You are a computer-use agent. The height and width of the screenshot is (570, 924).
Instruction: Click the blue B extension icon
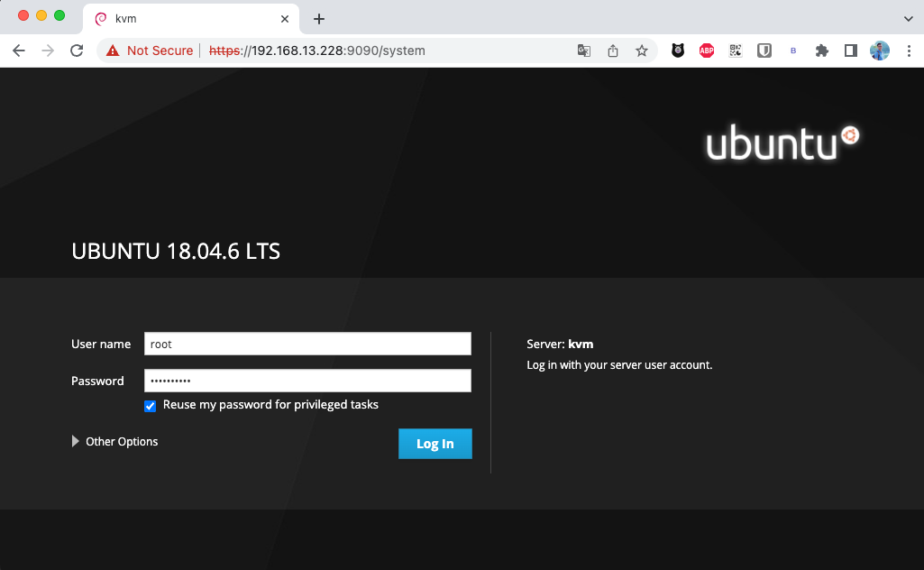(793, 51)
